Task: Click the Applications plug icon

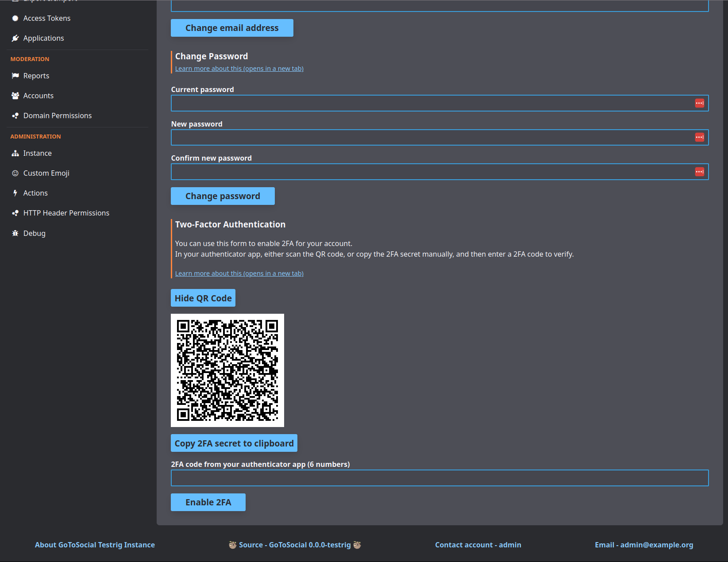Action: pyautogui.click(x=15, y=38)
